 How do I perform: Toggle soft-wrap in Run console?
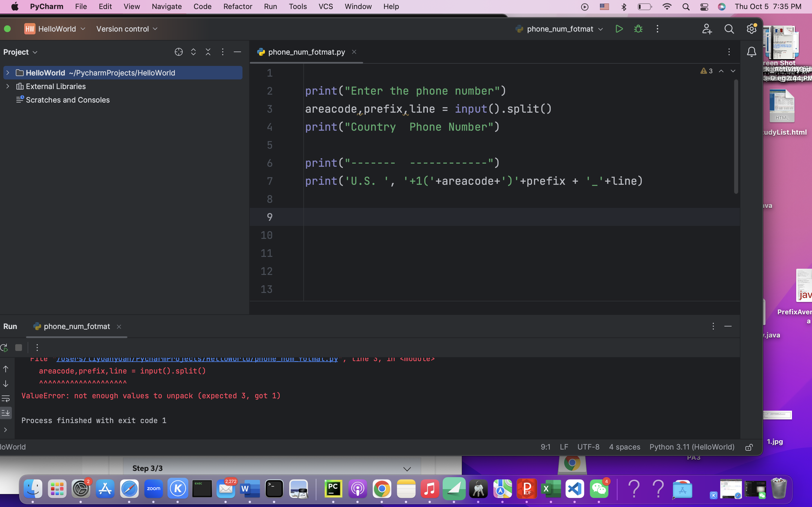tap(6, 398)
